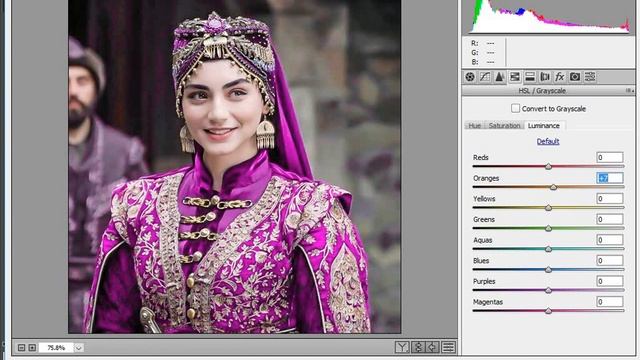The height and width of the screenshot is (360, 640).
Task: Click the Yellows value field
Action: tap(609, 198)
